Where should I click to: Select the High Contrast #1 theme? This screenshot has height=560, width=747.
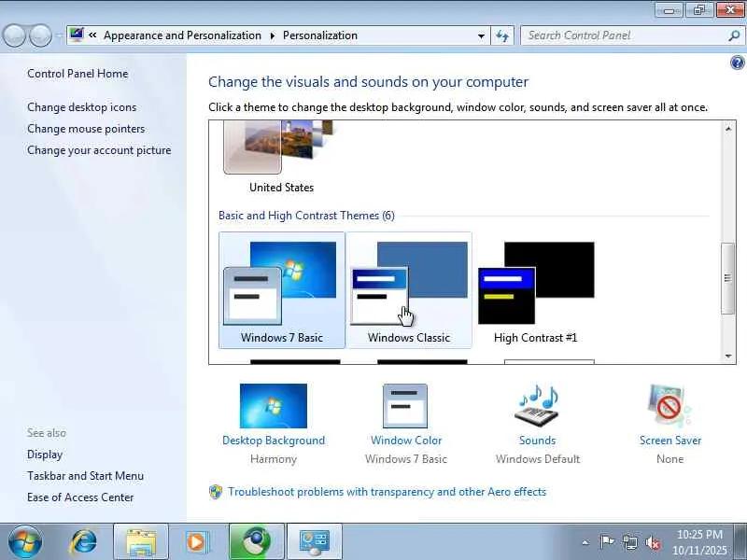pyautogui.click(x=535, y=290)
